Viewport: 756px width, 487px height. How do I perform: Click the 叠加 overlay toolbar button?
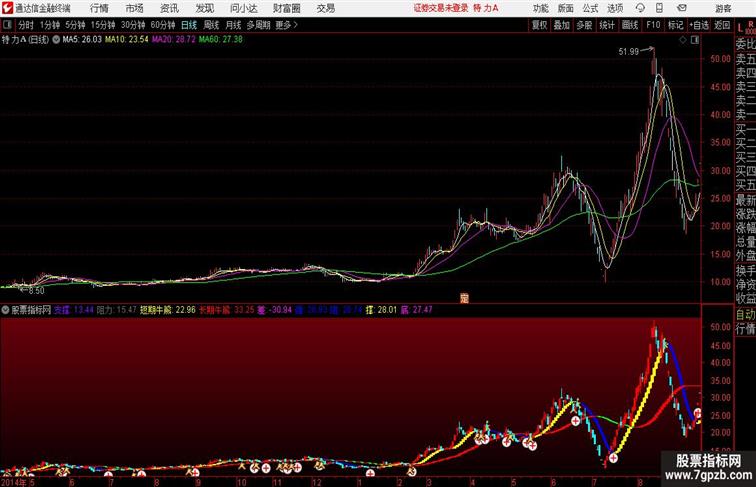tap(562, 25)
